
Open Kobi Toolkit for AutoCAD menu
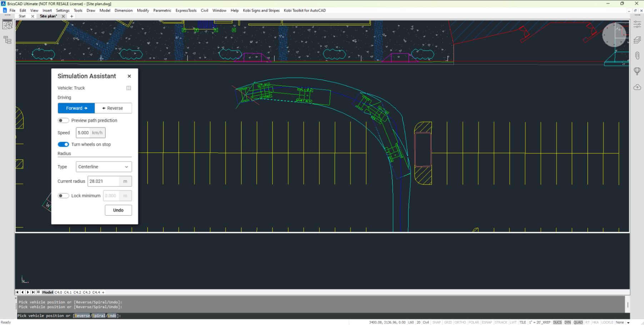tap(305, 10)
